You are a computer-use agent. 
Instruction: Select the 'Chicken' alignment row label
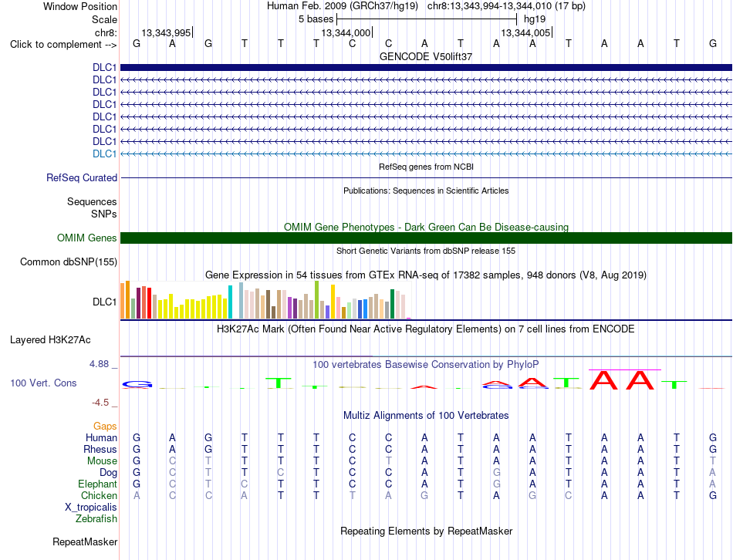coord(99,495)
